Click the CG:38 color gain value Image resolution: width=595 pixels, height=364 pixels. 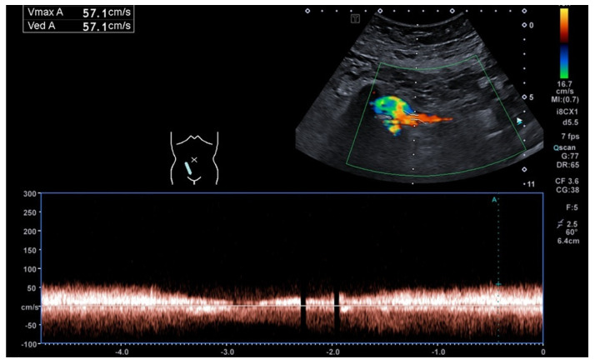pos(567,190)
